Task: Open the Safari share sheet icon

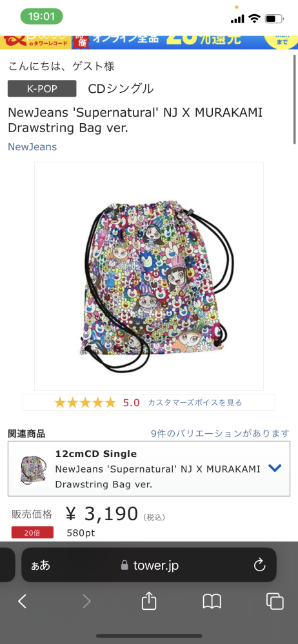Action: tap(149, 600)
